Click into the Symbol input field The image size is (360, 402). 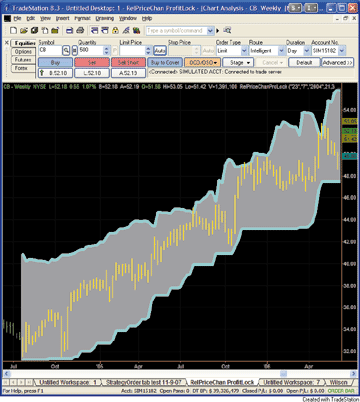click(x=50, y=51)
